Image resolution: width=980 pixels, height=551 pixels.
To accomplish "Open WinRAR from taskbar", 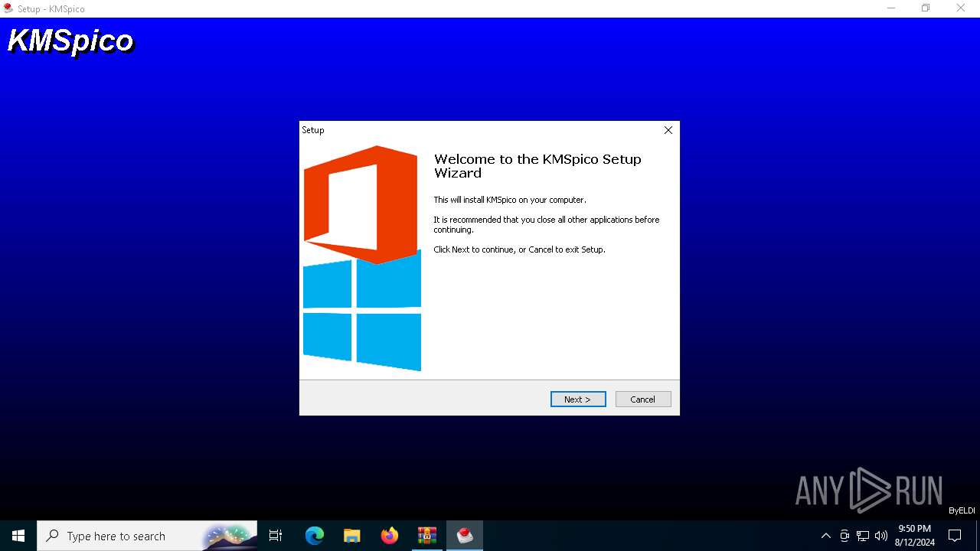I will [x=427, y=536].
